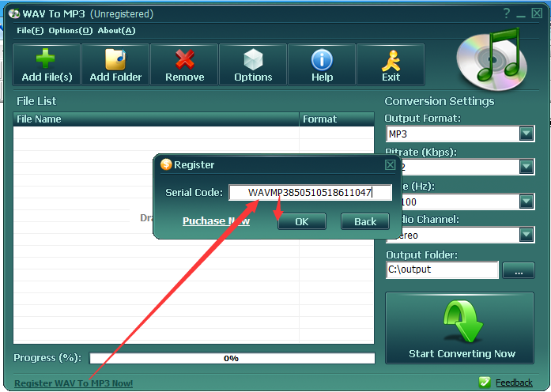Open the File(F) menu
Viewport: 551px width, 392px height.
click(x=30, y=31)
